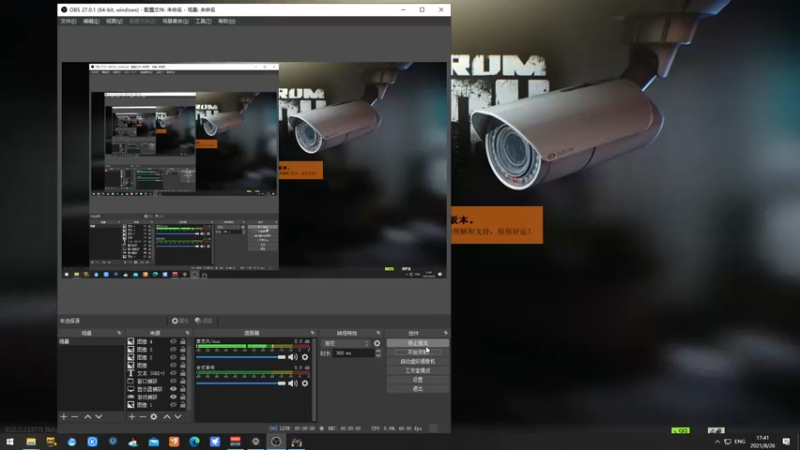This screenshot has height=450, width=800.
Task: Hide the 显示器捕获 display capture source
Action: pos(173,389)
